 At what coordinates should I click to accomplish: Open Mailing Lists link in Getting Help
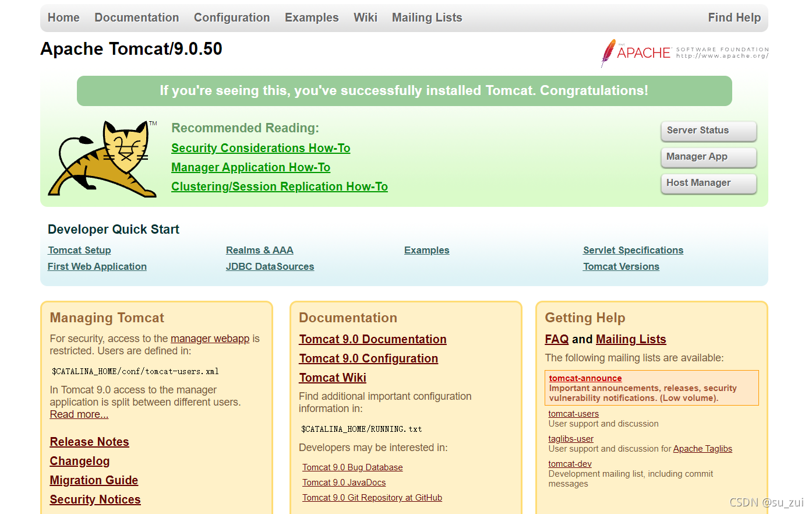click(x=631, y=339)
